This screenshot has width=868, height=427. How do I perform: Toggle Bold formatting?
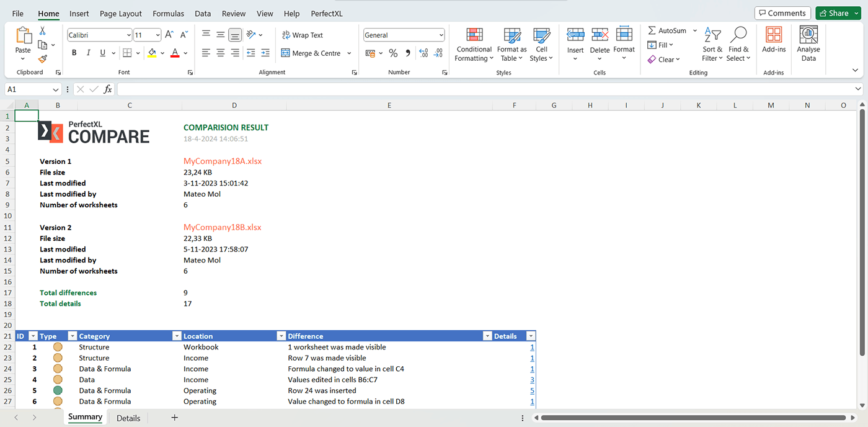coord(74,53)
